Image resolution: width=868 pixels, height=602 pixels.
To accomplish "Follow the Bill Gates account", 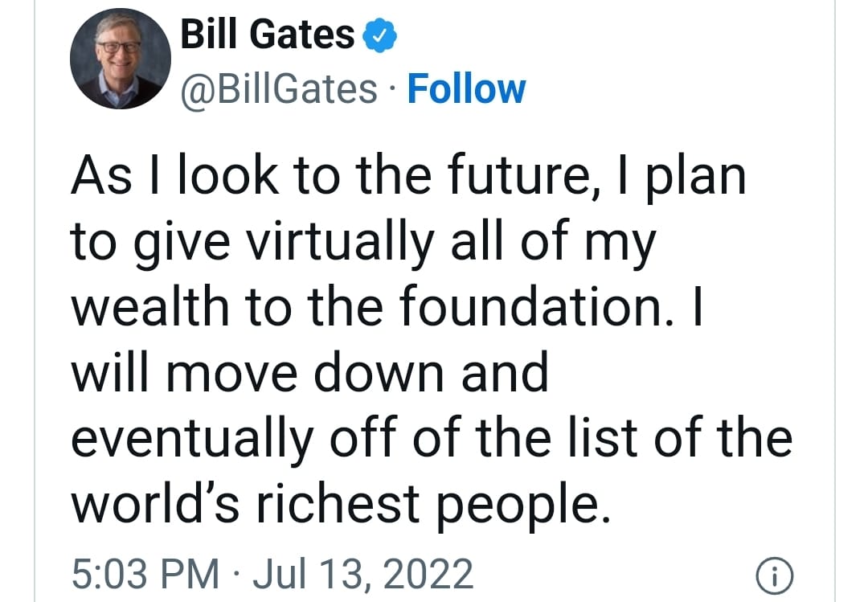I will click(466, 88).
